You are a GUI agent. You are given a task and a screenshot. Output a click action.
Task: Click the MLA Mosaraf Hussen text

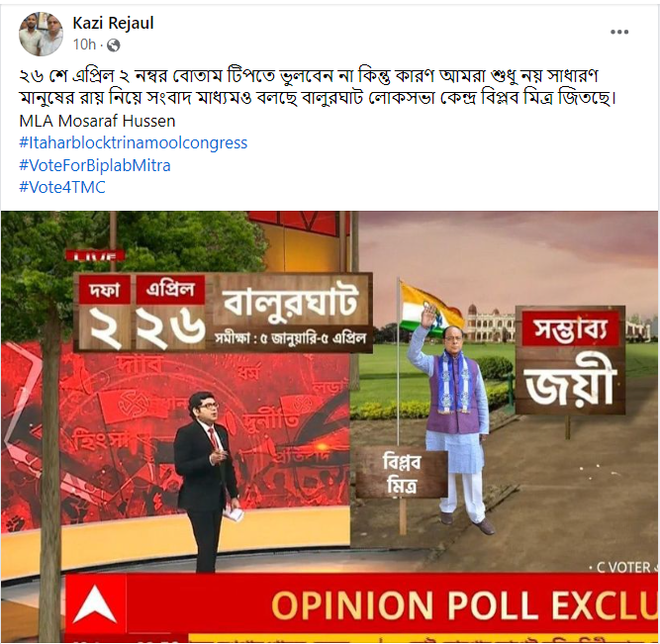pyautogui.click(x=97, y=121)
